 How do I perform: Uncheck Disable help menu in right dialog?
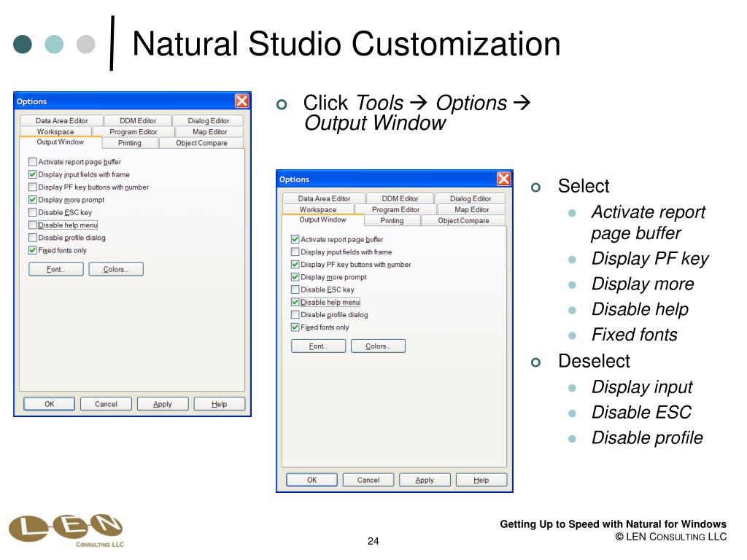coord(295,302)
